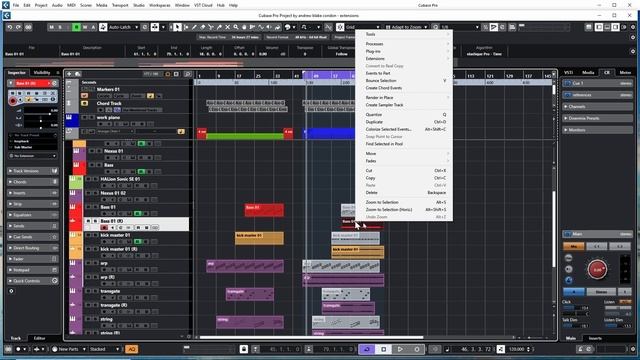Image resolution: width=640 pixels, height=360 pixels.
Task: Expand the Monitors section in Control Room
Action: point(598,130)
